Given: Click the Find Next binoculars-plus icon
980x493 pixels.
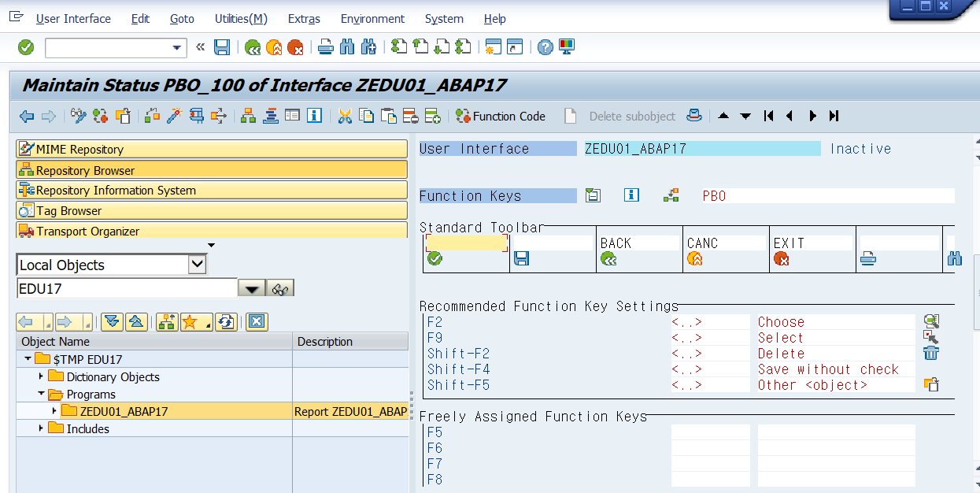Looking at the screenshot, I should [x=368, y=48].
